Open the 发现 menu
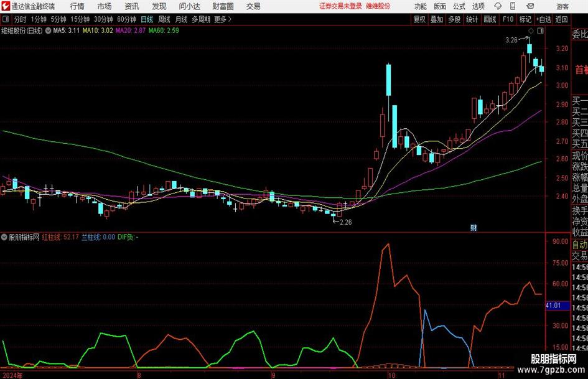This screenshot has width=588, height=379. click(x=159, y=6)
